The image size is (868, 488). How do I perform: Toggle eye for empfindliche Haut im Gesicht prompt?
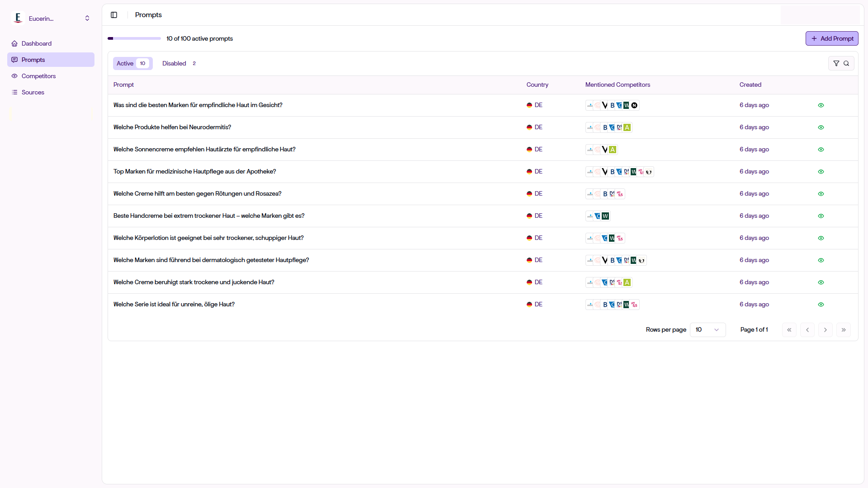(821, 105)
